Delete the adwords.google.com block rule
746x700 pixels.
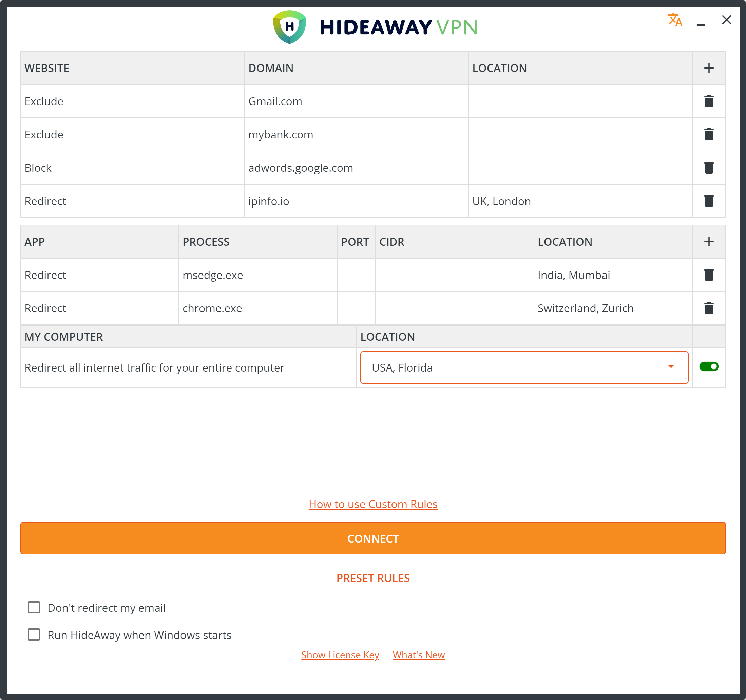point(708,167)
